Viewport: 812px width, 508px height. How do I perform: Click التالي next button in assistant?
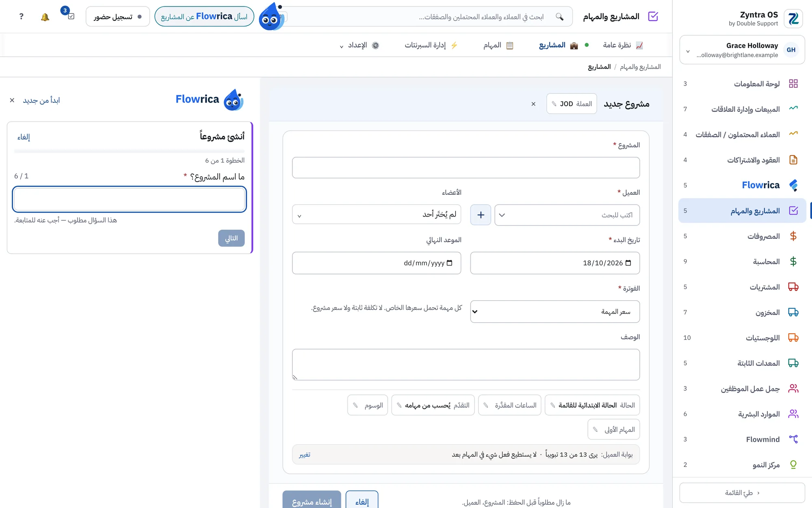231,238
